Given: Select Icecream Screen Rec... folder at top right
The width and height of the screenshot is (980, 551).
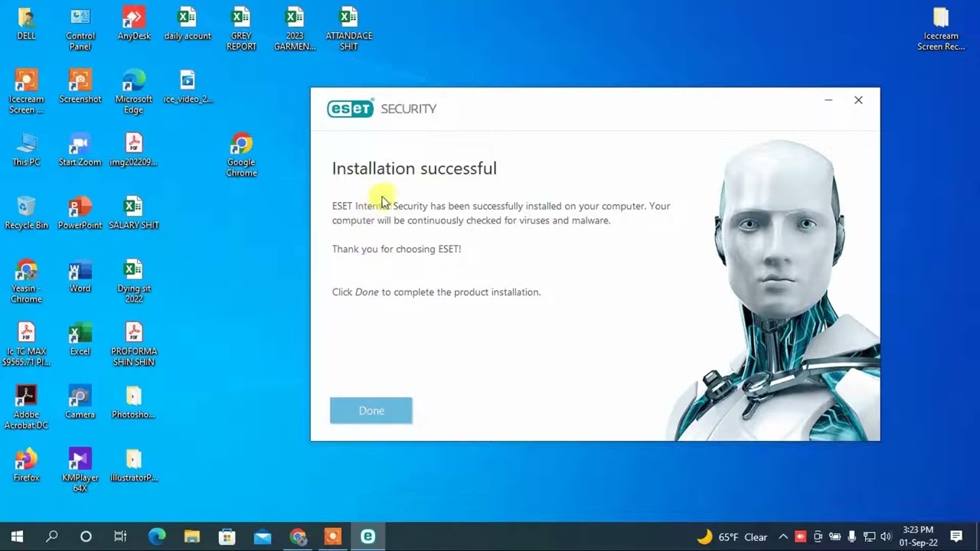Looking at the screenshot, I should [x=941, y=28].
